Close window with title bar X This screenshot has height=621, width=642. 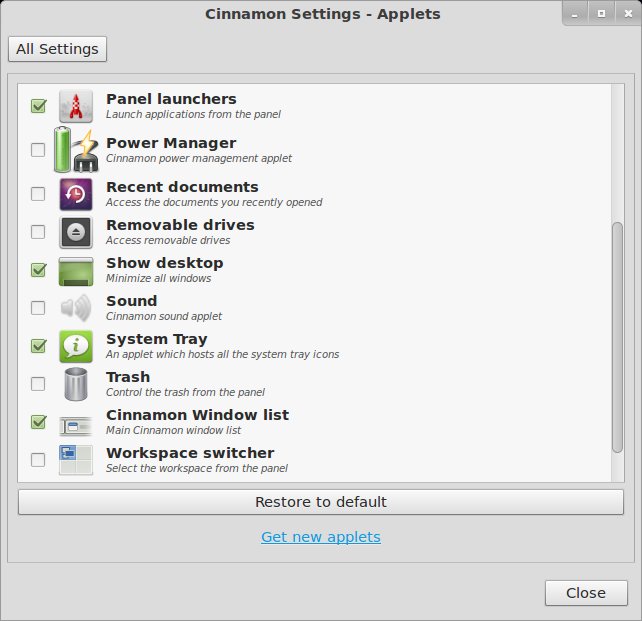[628, 14]
